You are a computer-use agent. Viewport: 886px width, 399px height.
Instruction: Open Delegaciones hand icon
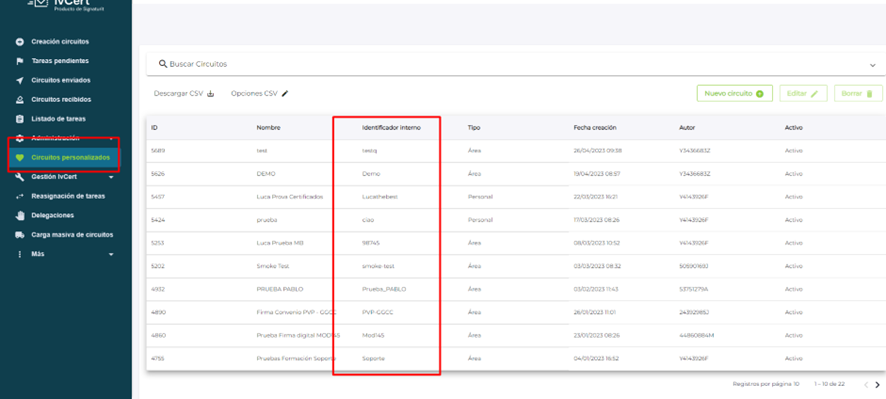pyautogui.click(x=20, y=215)
